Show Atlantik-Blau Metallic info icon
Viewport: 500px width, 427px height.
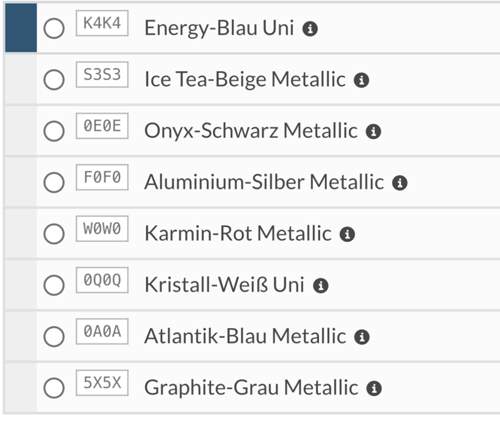(362, 337)
